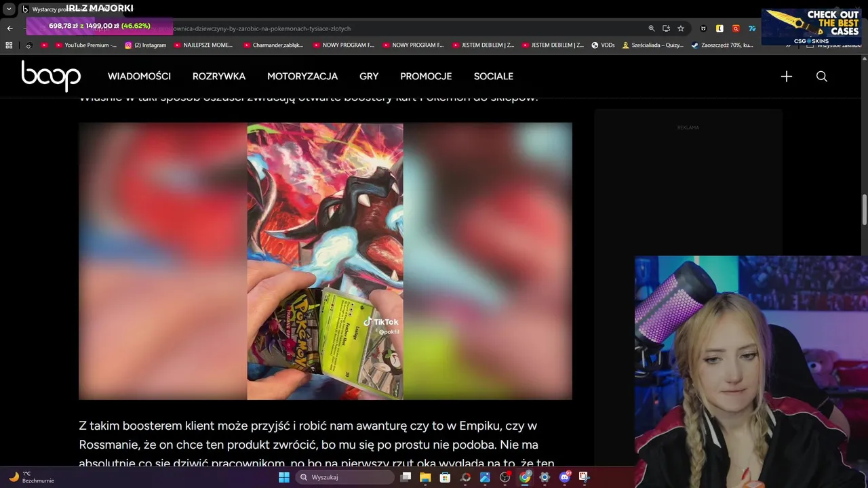Click the dark extension icon beside the star

click(x=703, y=28)
